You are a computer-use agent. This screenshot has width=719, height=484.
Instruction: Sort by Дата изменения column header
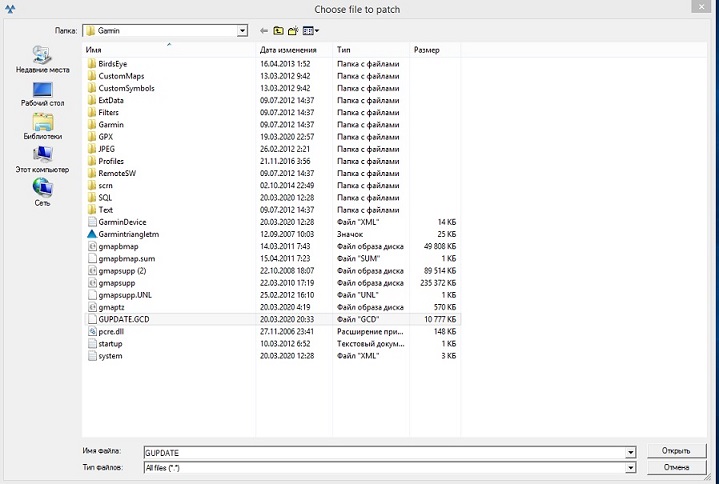click(x=288, y=49)
